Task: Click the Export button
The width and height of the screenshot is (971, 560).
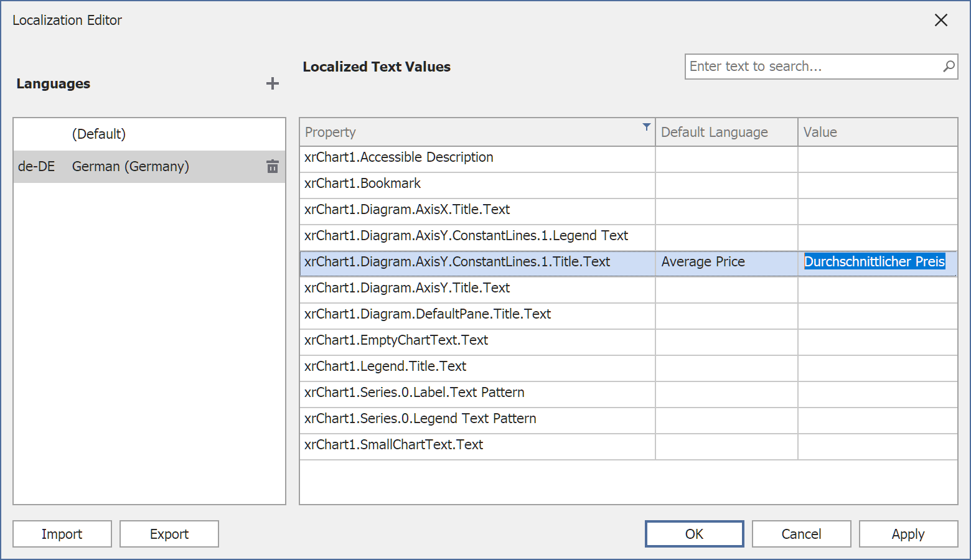Action: 169,533
